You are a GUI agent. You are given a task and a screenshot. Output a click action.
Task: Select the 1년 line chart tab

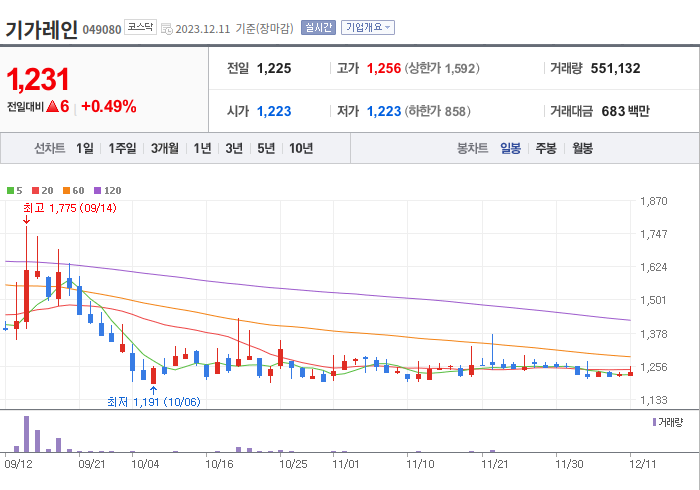(x=202, y=148)
